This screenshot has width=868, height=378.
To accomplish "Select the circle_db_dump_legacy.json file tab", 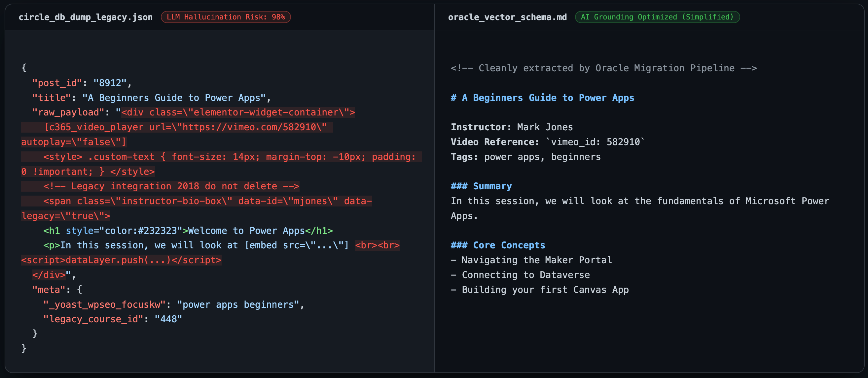I will pos(86,17).
